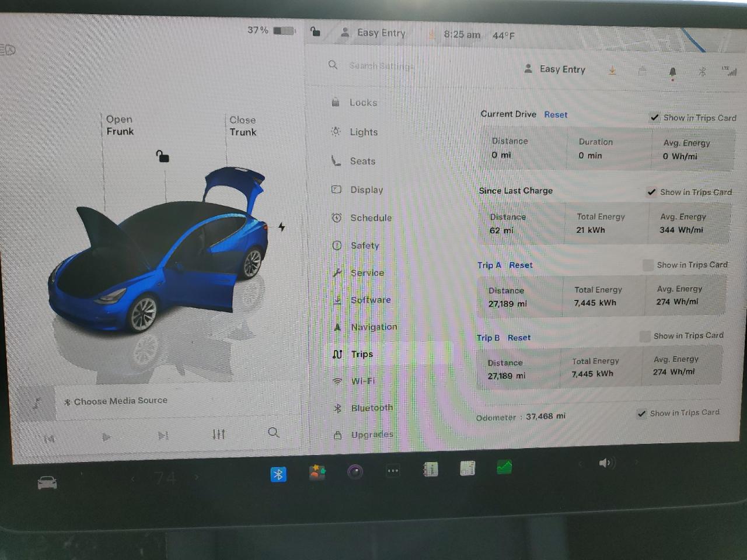Tap the 8:25 am clock
Viewport: 747px width, 560px height.
(x=462, y=34)
